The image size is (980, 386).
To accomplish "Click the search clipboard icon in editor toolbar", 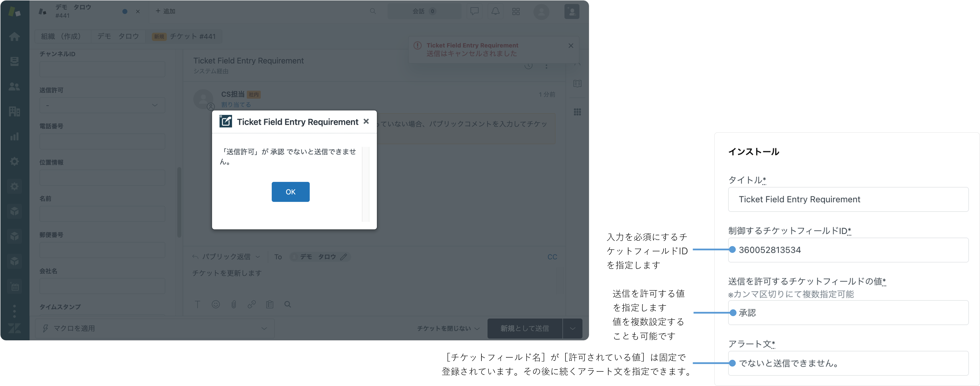I will (x=270, y=304).
